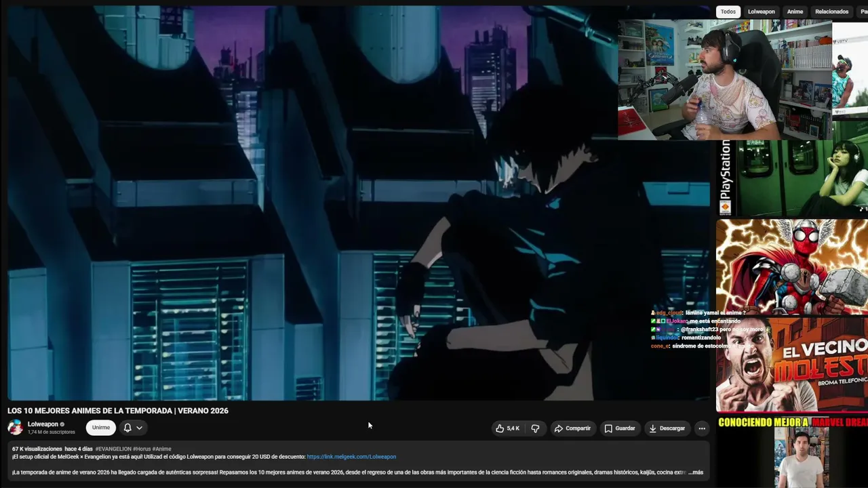Open the Spider-Man Thor hammer thumbnail
The height and width of the screenshot is (488, 868).
792,266
